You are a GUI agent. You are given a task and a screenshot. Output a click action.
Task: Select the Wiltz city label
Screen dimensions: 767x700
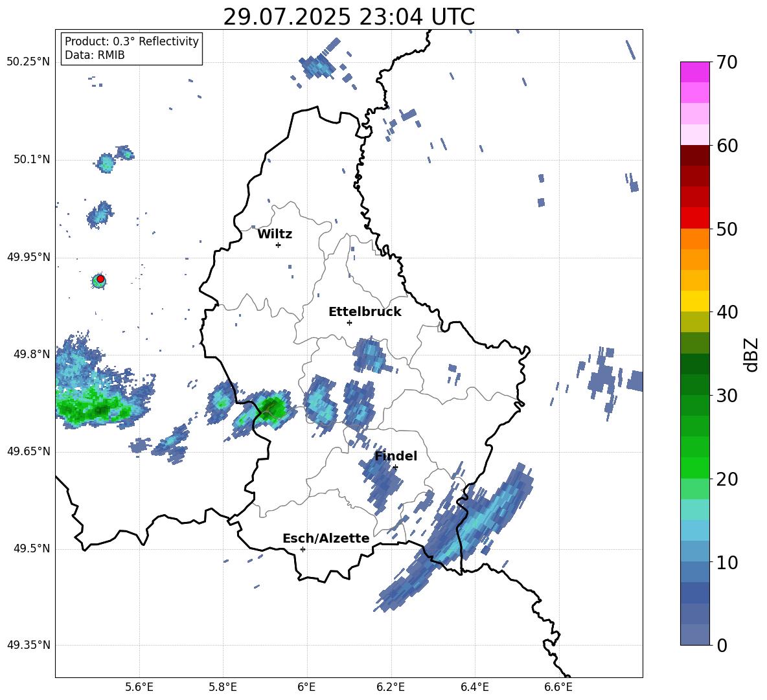pyautogui.click(x=275, y=234)
